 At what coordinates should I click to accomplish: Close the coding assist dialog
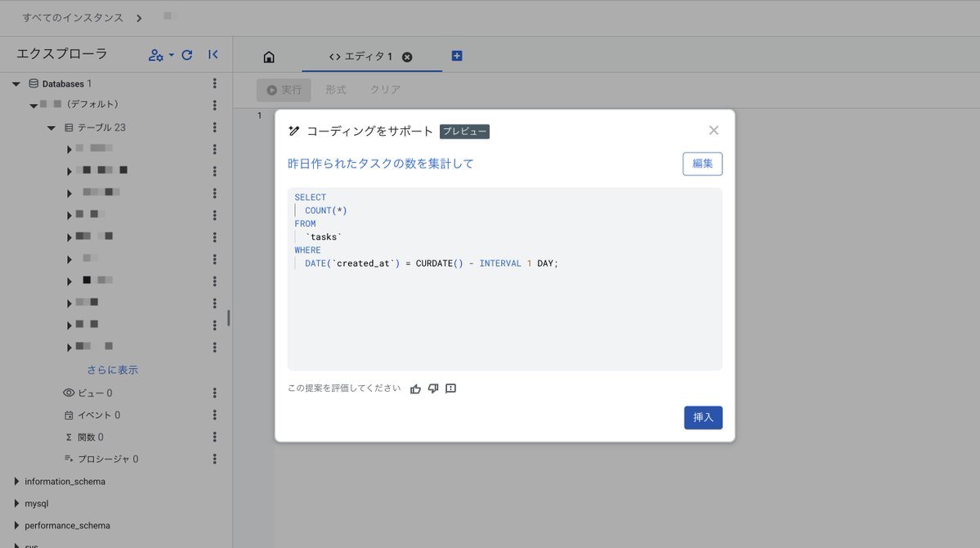tap(714, 130)
